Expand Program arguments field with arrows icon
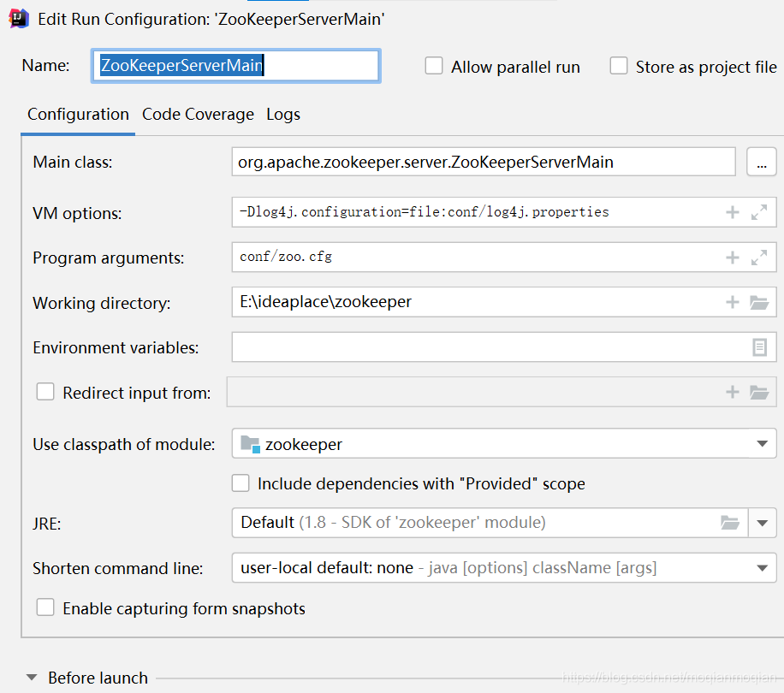Screen dimensions: 784x693 click(x=758, y=258)
